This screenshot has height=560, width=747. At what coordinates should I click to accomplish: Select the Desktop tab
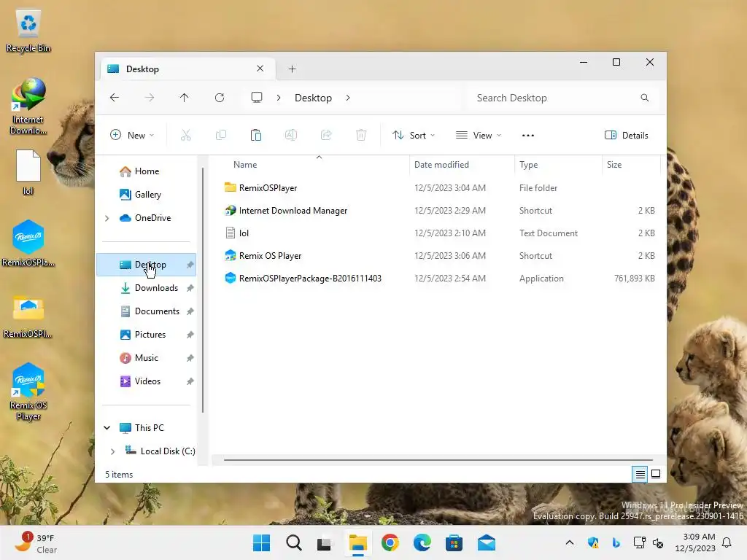188,69
